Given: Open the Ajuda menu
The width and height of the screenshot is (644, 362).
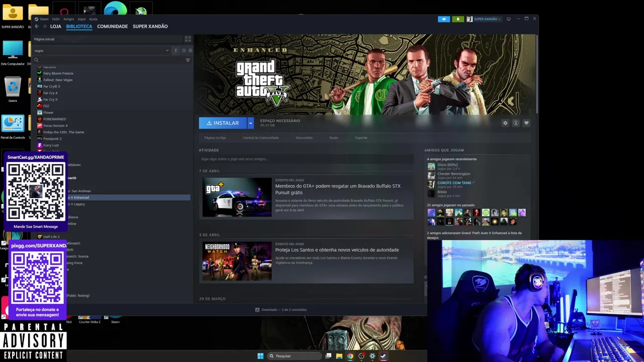Looking at the screenshot, I should [x=93, y=19].
